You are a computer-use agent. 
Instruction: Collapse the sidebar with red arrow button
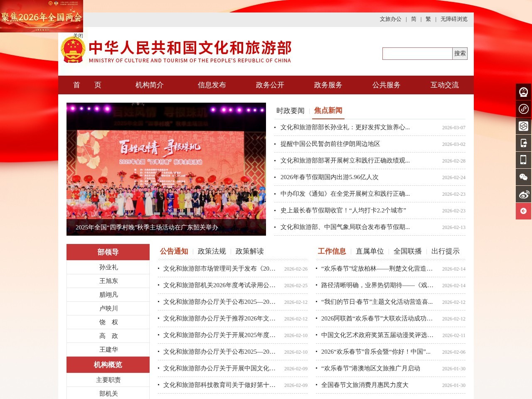pos(523,211)
